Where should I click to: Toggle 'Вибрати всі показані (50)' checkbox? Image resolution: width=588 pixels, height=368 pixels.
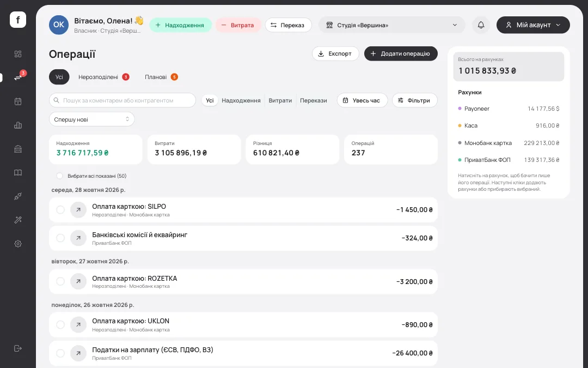coord(59,176)
